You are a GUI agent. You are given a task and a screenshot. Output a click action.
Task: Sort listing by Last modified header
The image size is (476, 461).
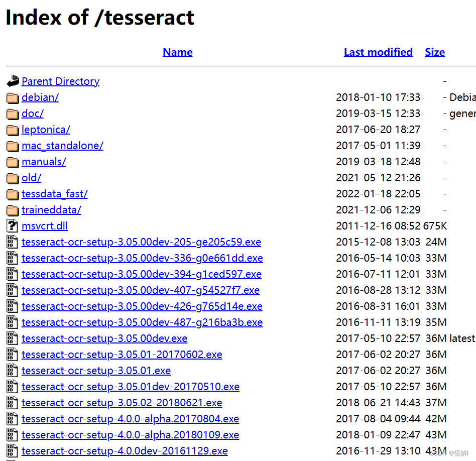(378, 52)
